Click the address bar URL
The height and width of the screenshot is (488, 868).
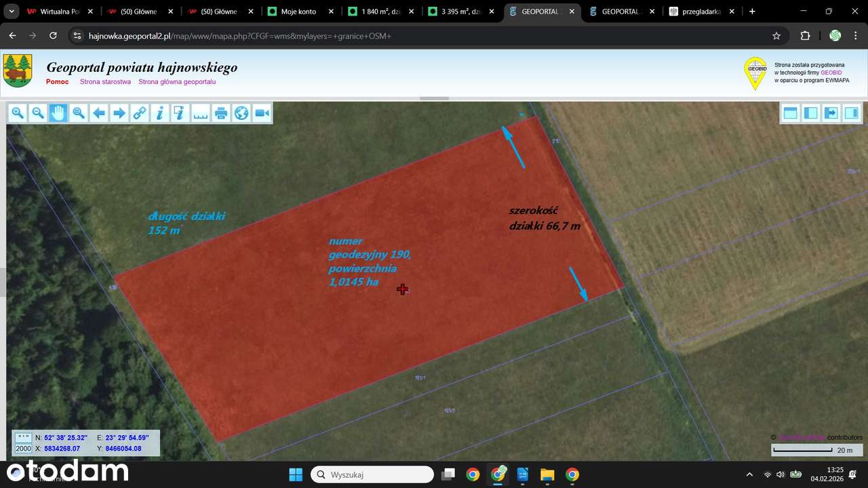tap(240, 36)
